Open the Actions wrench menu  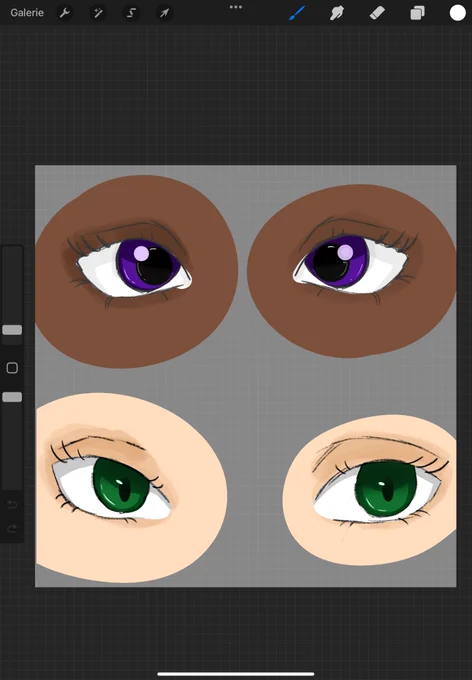point(65,13)
